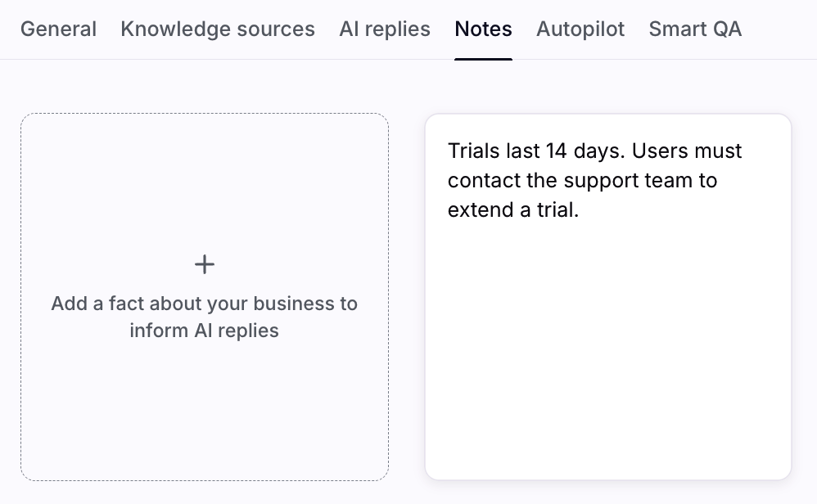817x504 pixels.
Task: Click the plus icon to add a note
Action: [204, 264]
